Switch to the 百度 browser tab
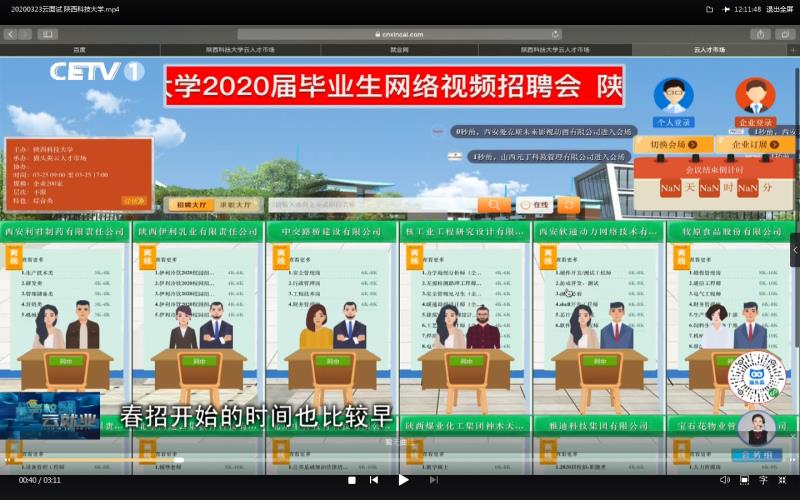 pos(80,49)
